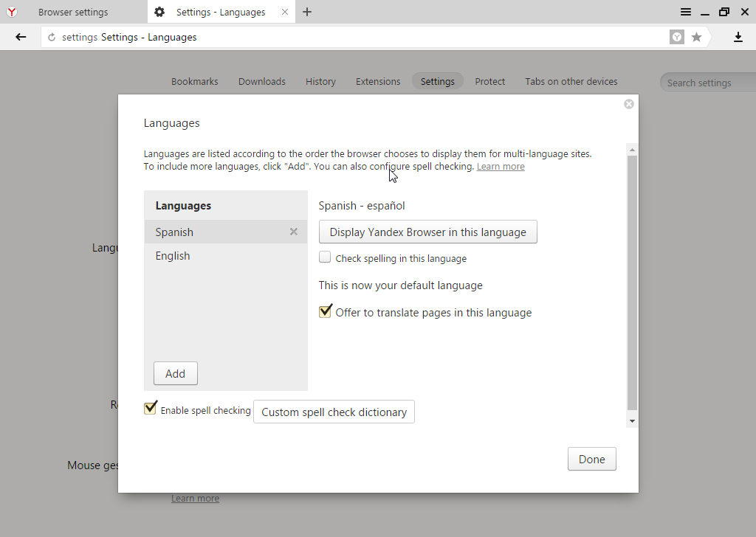Screen dimensions: 756x537
Task: Click the Spanish - español heading
Action: tap(362, 206)
